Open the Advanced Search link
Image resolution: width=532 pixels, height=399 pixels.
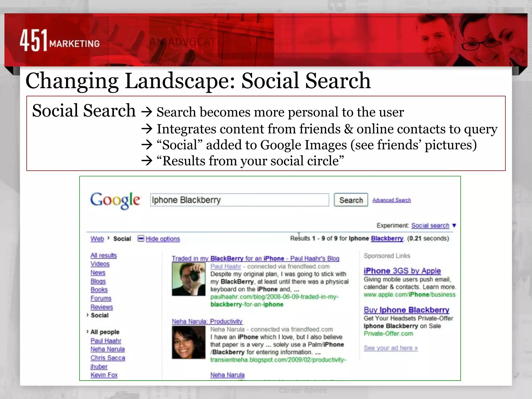(391, 200)
